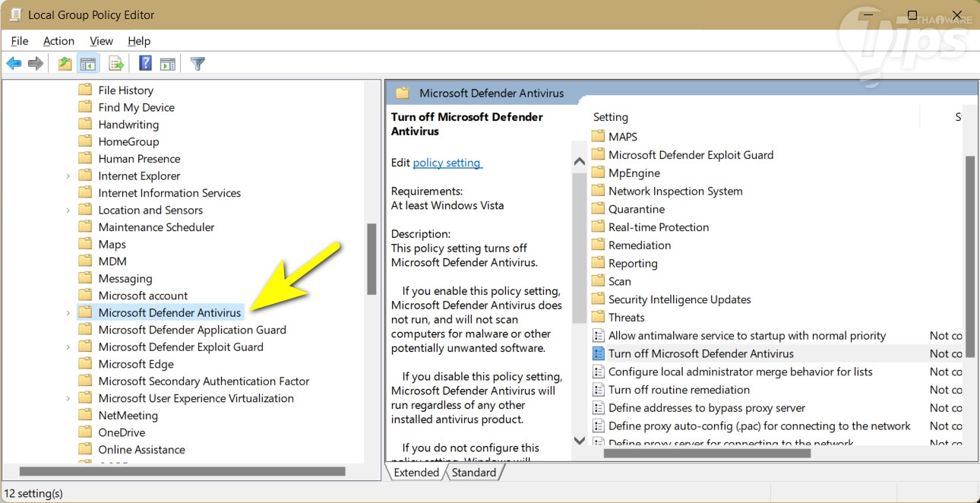Click the settings list vertical scrollbar
This screenshot has width=980, height=503.
(x=969, y=257)
